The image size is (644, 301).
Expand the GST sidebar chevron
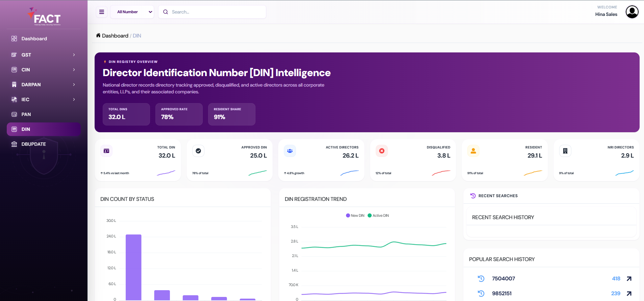pos(74,55)
